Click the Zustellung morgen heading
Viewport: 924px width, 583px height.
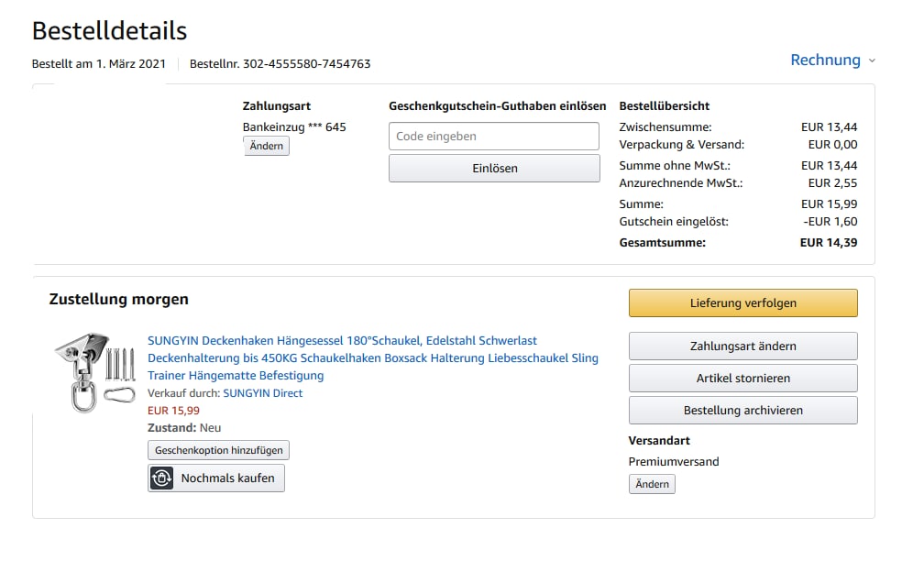pyautogui.click(x=118, y=300)
